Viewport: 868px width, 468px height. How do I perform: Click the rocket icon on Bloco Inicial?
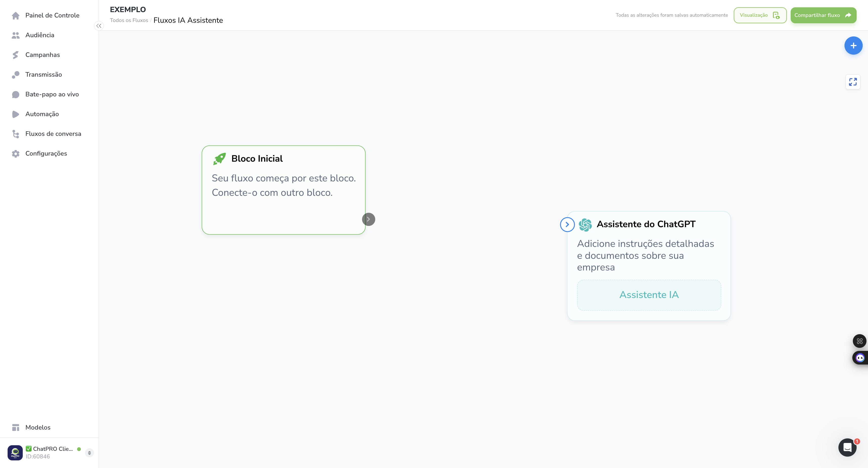[219, 159]
